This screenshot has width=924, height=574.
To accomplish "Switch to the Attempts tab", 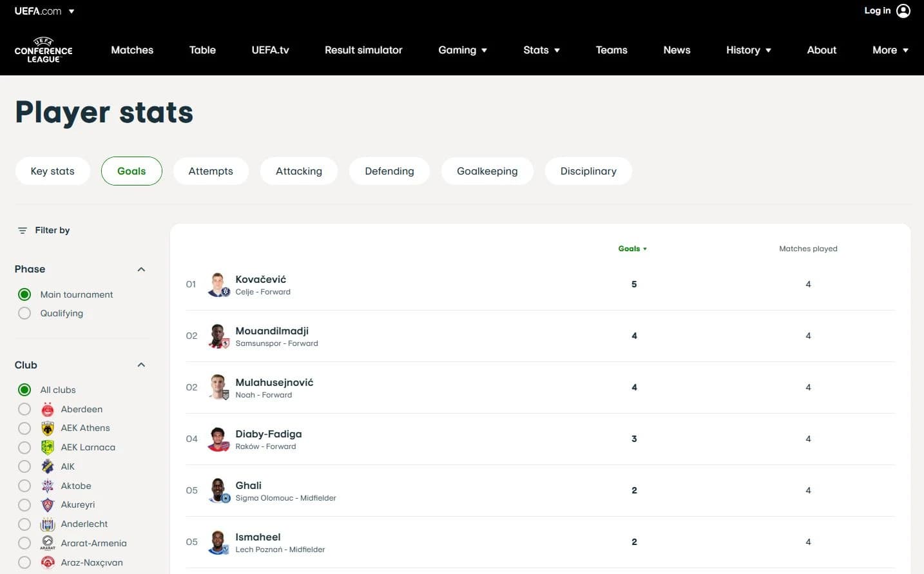I will pos(211,171).
